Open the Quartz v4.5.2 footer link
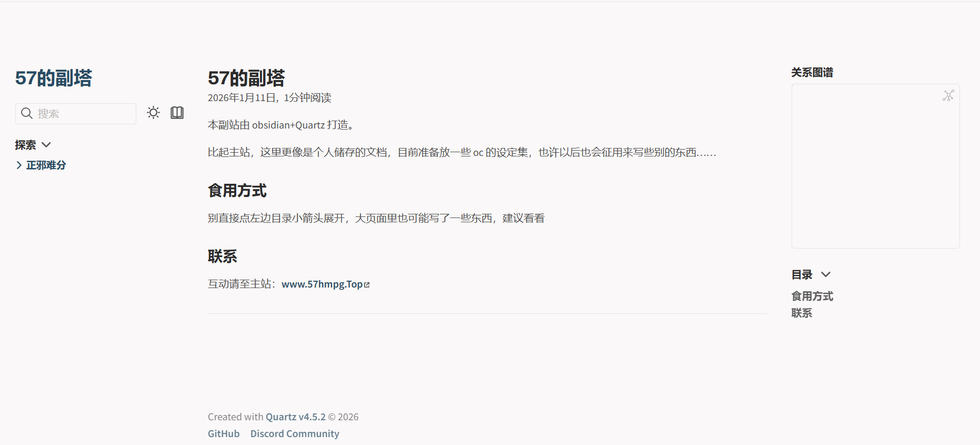The width and height of the screenshot is (980, 445). [x=295, y=417]
